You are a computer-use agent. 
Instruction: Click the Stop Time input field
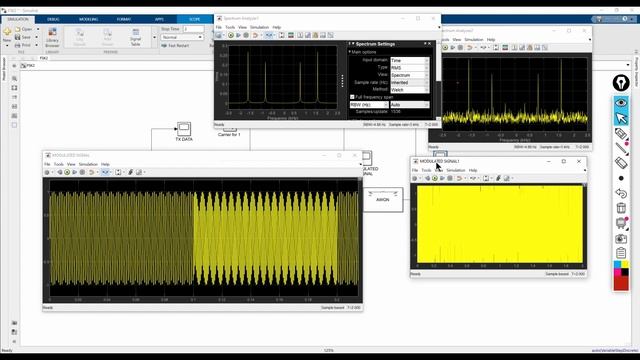pos(193,29)
